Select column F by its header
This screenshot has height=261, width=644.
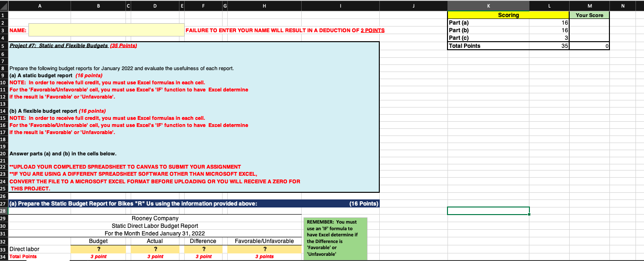click(203, 6)
